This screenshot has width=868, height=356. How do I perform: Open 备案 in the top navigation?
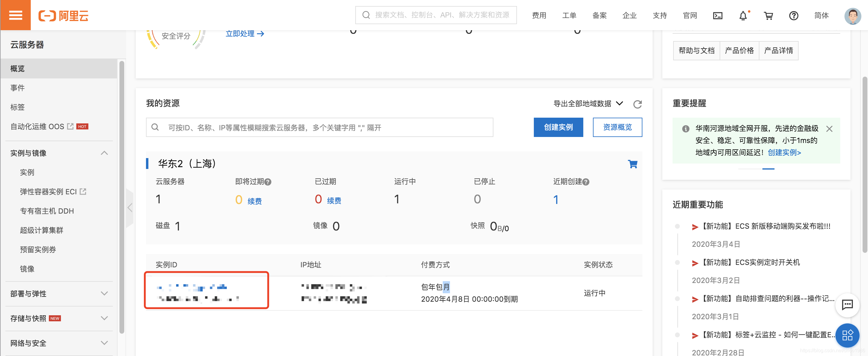coord(600,15)
